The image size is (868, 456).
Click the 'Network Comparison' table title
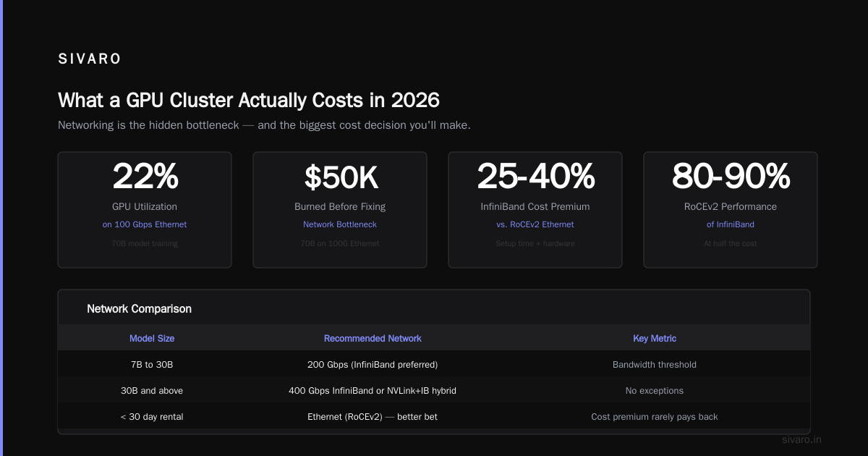point(139,308)
